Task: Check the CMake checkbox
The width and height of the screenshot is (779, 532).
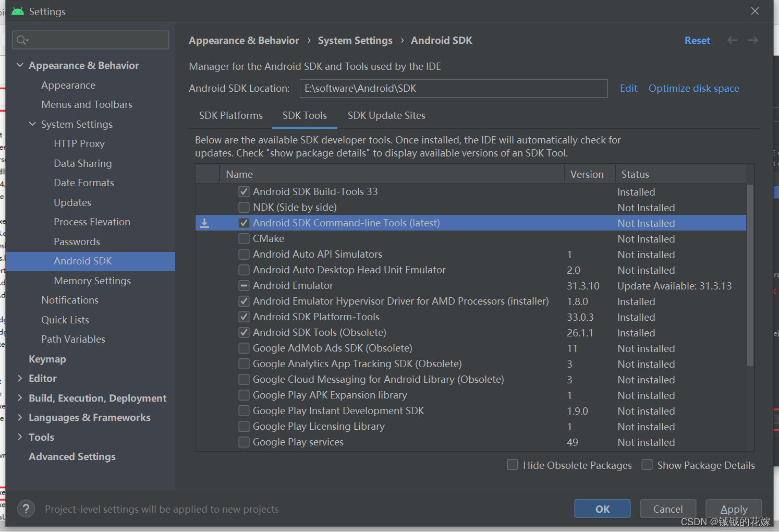Action: (x=244, y=238)
